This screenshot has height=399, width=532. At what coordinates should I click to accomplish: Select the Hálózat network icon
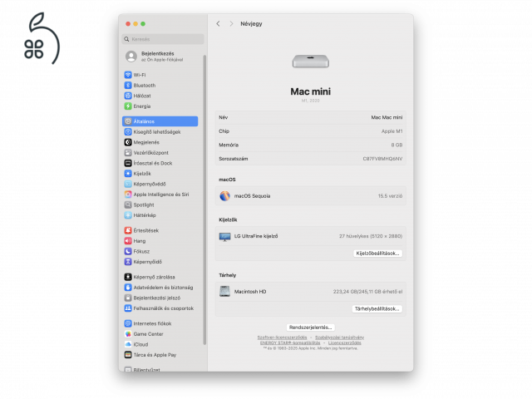pyautogui.click(x=128, y=96)
